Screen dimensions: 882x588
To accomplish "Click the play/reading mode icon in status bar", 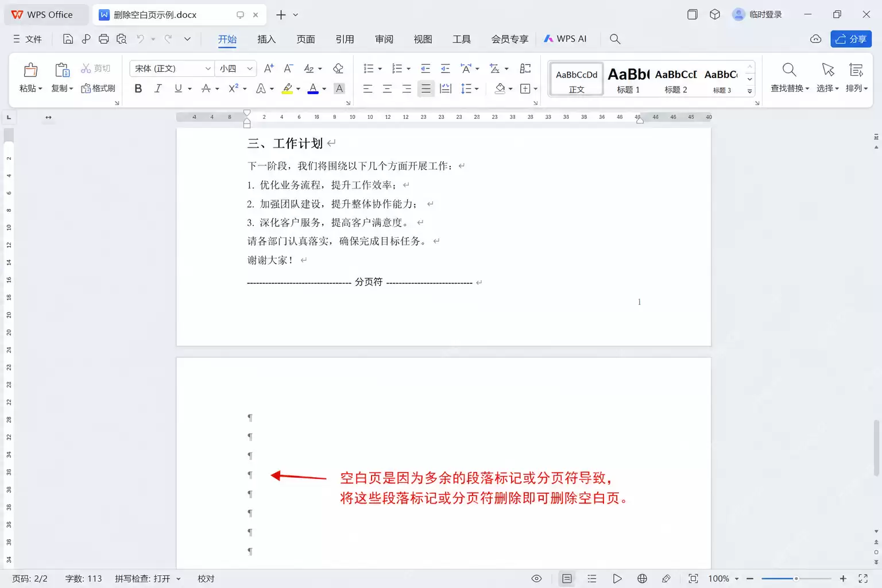I will click(x=617, y=579).
